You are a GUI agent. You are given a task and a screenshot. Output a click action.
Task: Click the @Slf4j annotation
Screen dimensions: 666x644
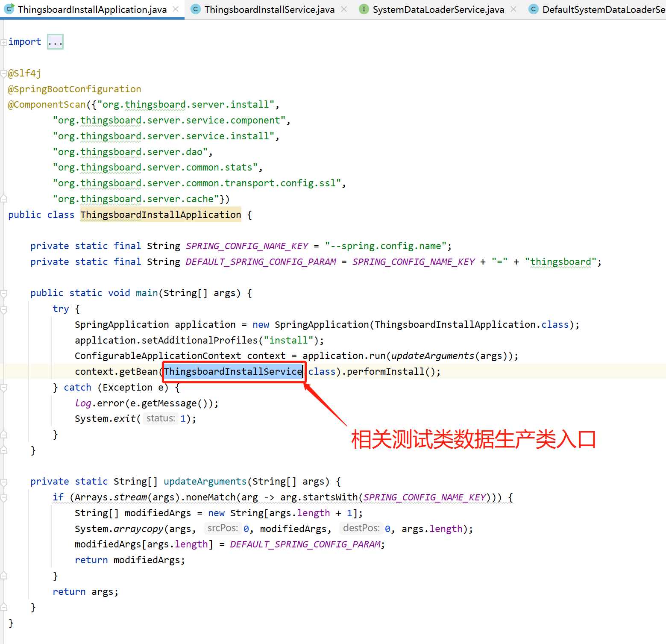tap(25, 74)
